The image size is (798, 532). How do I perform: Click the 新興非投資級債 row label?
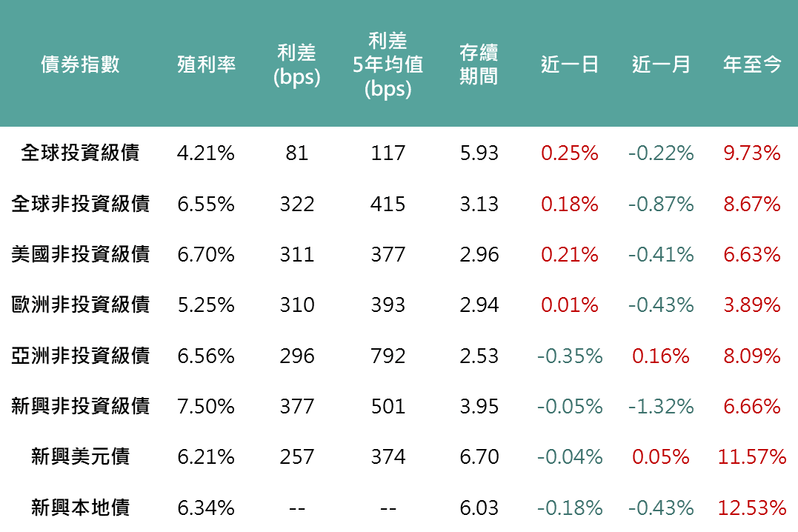coord(80,406)
